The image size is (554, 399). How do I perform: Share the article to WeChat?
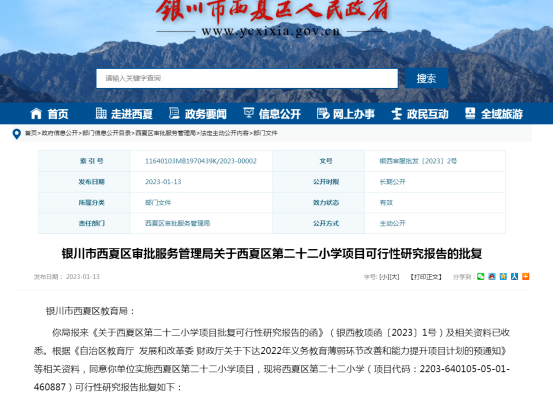click(x=481, y=276)
